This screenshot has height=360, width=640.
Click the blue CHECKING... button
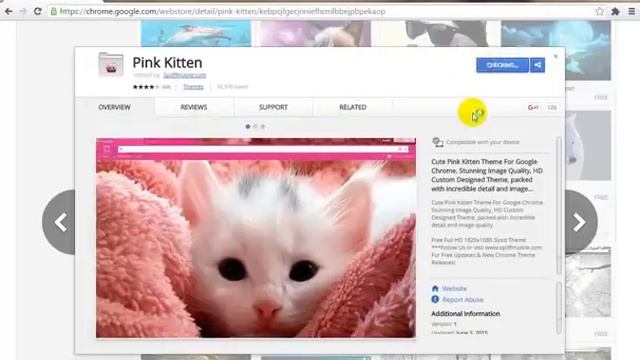[502, 65]
